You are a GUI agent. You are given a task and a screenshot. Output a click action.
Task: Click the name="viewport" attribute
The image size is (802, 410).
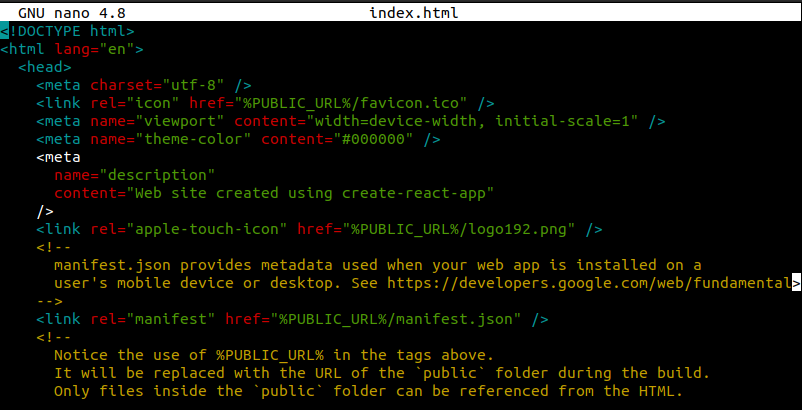pos(158,122)
